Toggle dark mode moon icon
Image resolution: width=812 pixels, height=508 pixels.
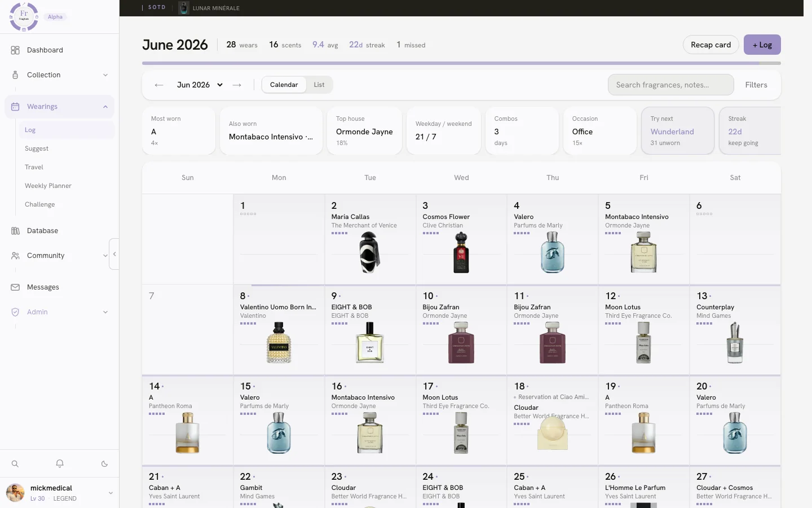(x=104, y=464)
